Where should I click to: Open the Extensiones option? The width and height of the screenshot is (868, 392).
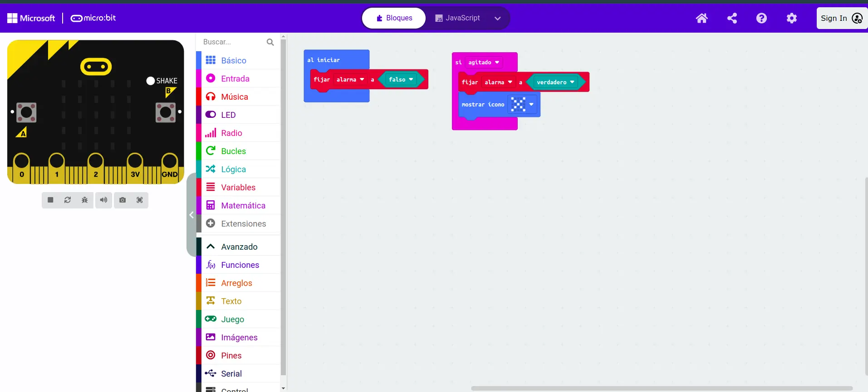coord(243,223)
